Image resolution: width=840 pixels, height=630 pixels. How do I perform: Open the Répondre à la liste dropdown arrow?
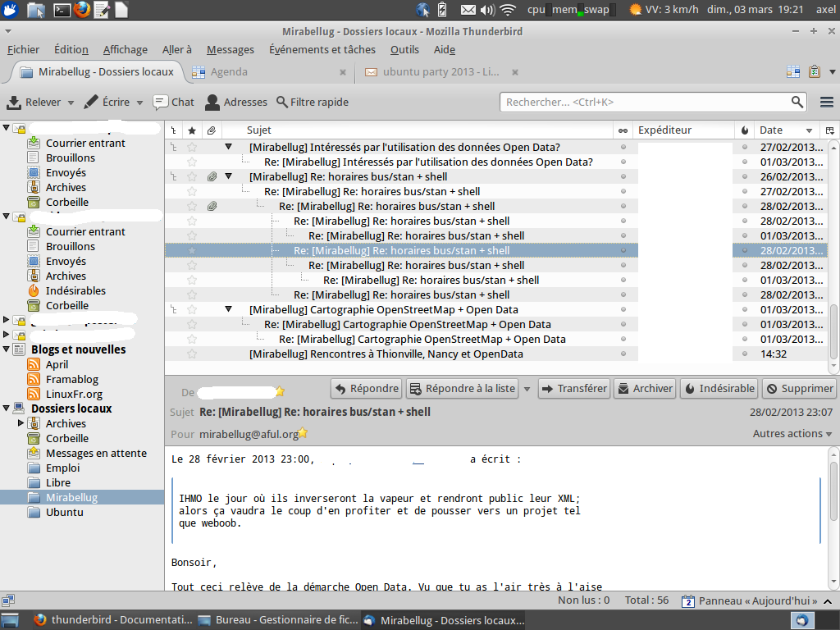527,389
